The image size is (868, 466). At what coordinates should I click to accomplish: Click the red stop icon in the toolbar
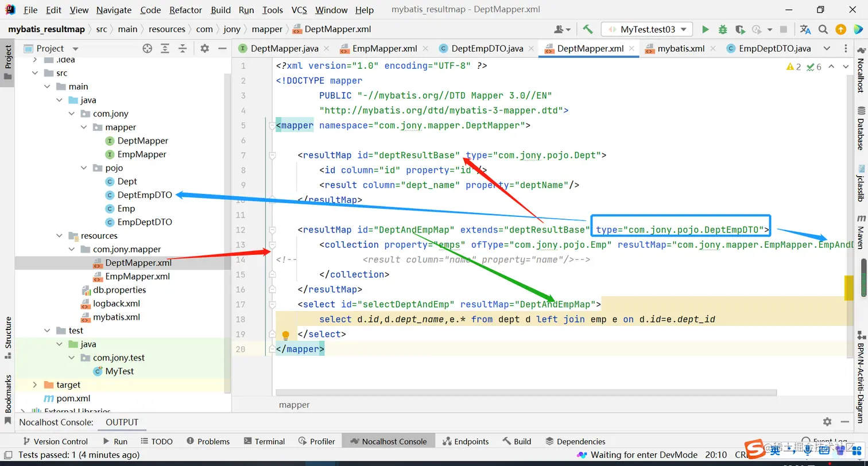pos(784,29)
